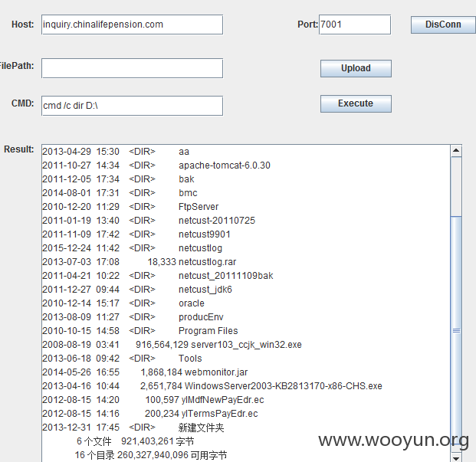Click the result scrollbar up arrow
The width and height of the screenshot is (476, 462).
coord(456,151)
